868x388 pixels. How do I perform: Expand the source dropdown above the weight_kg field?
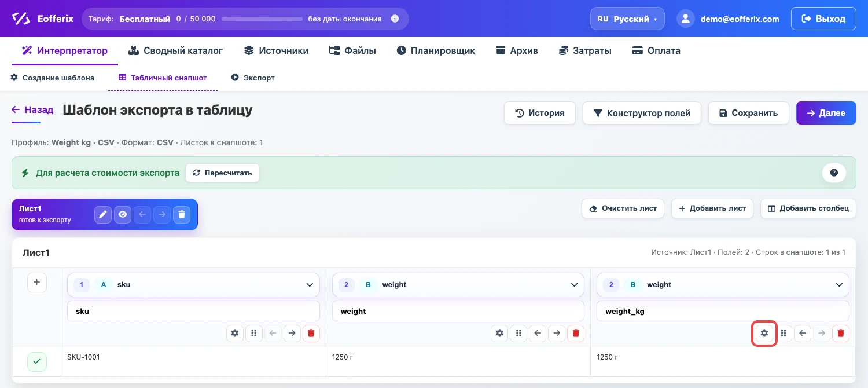[x=723, y=285]
